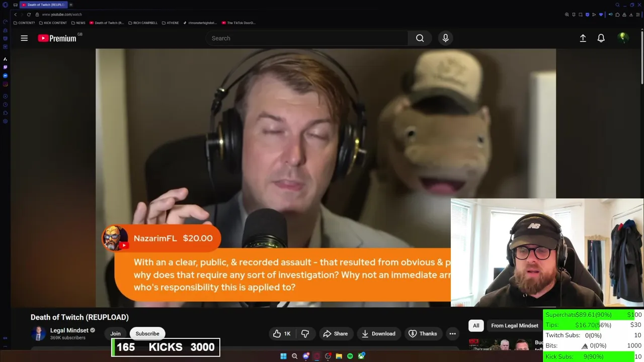The width and height of the screenshot is (644, 362).
Task: Open the RICH CAMPBELL bookmarks folder
Action: click(143, 23)
